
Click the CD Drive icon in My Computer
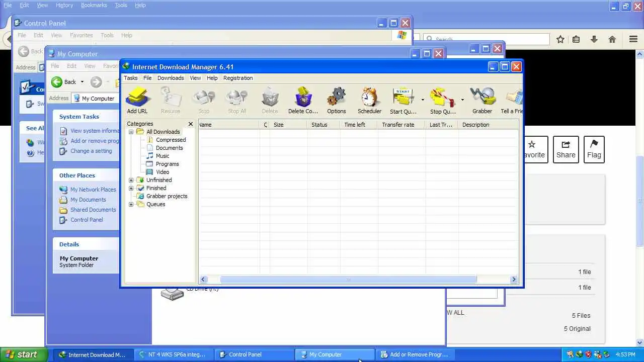[x=173, y=293]
